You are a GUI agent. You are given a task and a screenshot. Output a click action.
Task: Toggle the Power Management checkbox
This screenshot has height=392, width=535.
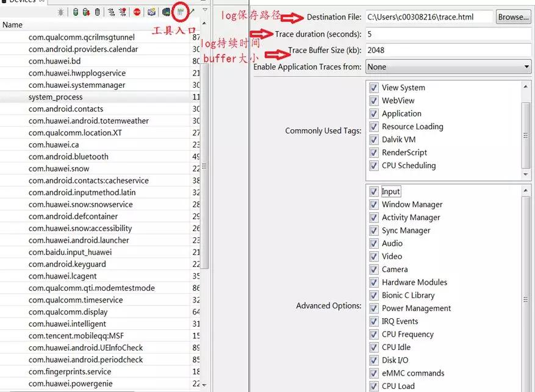[374, 308]
